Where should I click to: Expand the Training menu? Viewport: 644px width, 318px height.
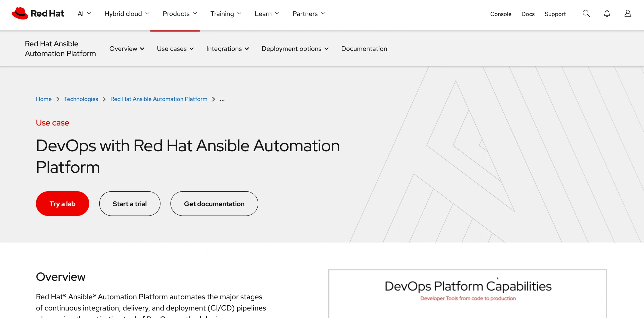(x=226, y=14)
